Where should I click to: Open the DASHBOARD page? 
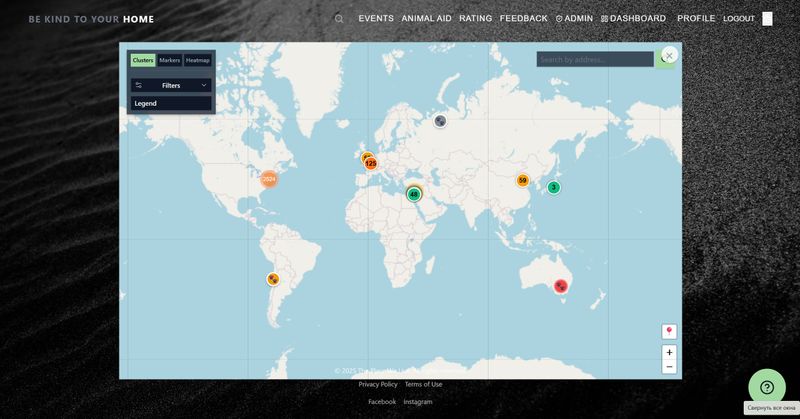click(633, 18)
